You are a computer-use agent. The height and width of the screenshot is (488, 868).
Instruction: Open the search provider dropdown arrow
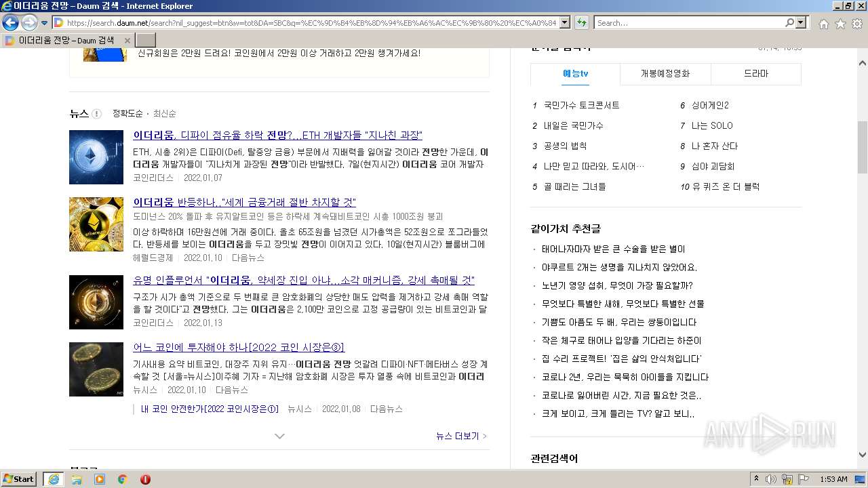[x=802, y=23]
